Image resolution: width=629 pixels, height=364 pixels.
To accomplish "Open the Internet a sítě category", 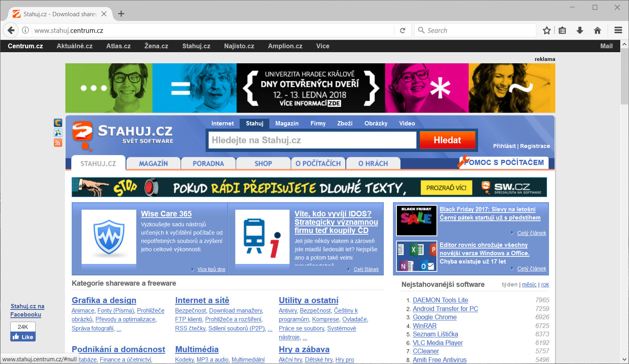I will click(202, 300).
